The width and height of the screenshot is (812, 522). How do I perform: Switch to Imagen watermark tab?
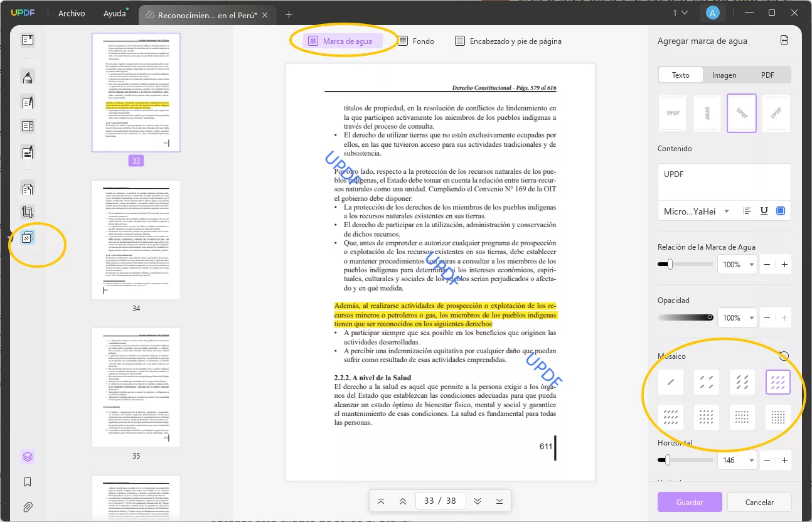coord(724,75)
